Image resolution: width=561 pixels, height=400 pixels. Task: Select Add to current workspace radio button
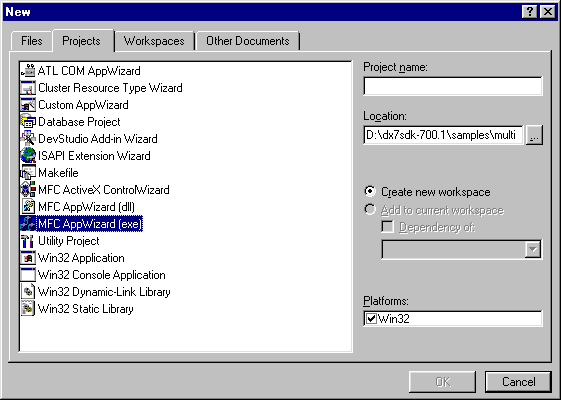pos(370,210)
